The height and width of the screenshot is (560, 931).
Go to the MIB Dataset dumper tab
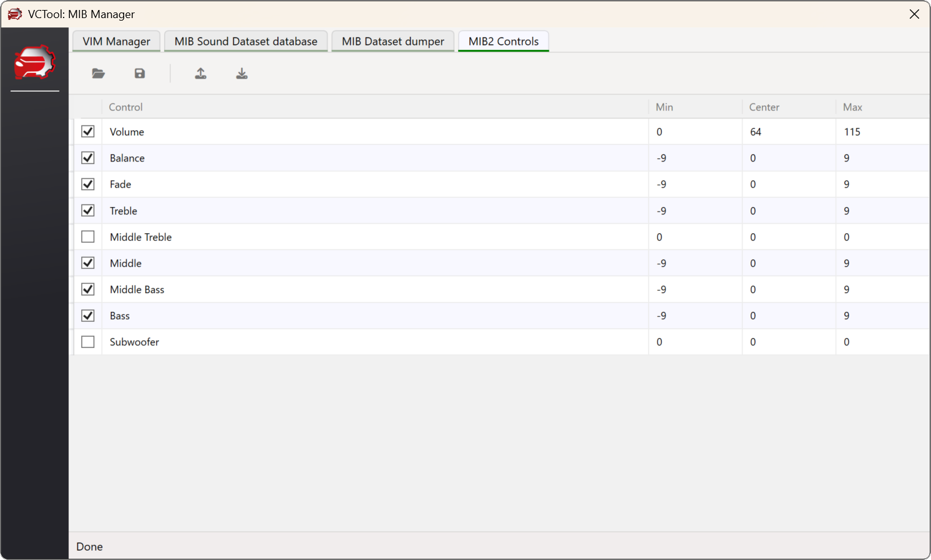393,41
